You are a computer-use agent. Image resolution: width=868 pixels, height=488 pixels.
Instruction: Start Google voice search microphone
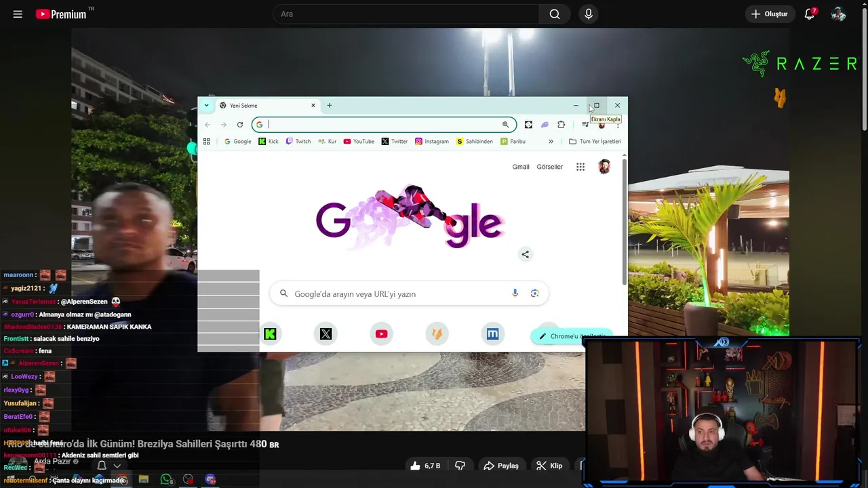pyautogui.click(x=515, y=293)
